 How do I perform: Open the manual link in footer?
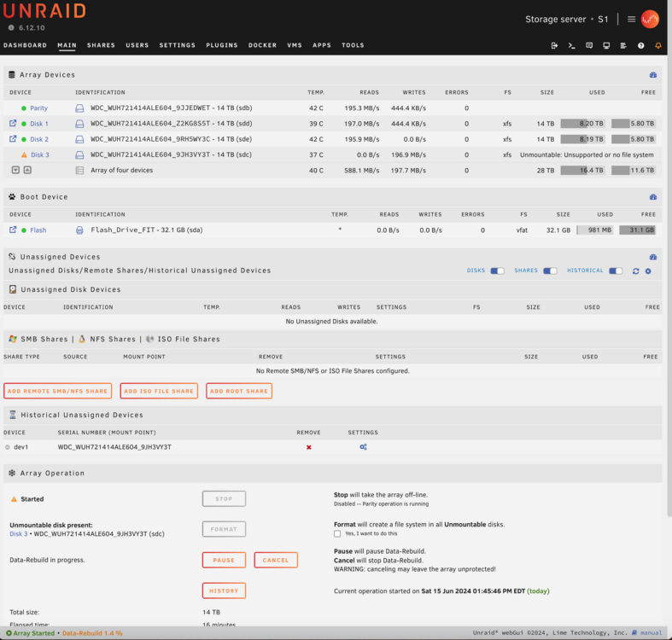coord(651,632)
